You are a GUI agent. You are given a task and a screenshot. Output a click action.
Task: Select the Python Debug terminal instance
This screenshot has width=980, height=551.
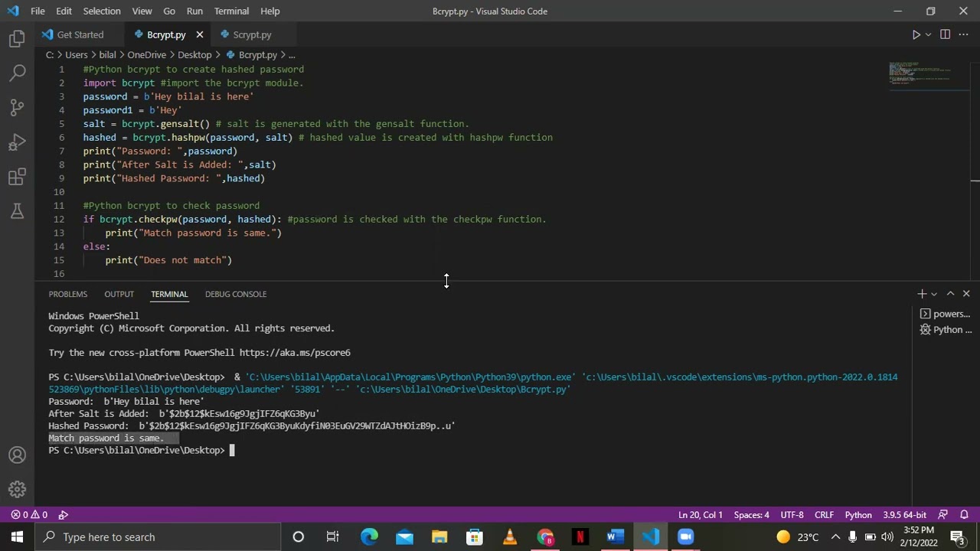click(945, 330)
